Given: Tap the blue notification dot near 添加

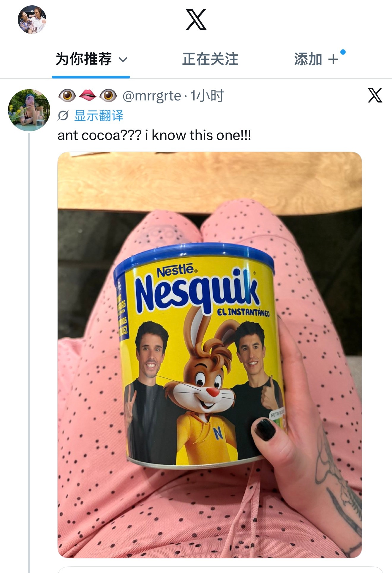Looking at the screenshot, I should tap(343, 52).
